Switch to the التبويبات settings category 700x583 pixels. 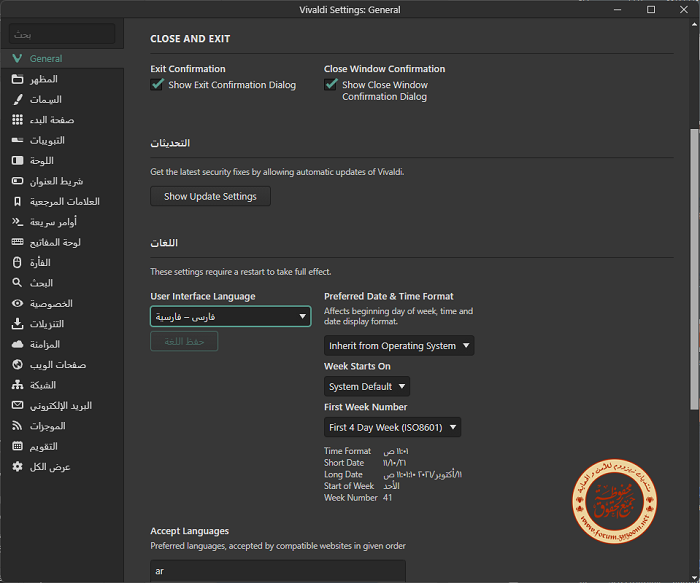pyautogui.click(x=47, y=140)
